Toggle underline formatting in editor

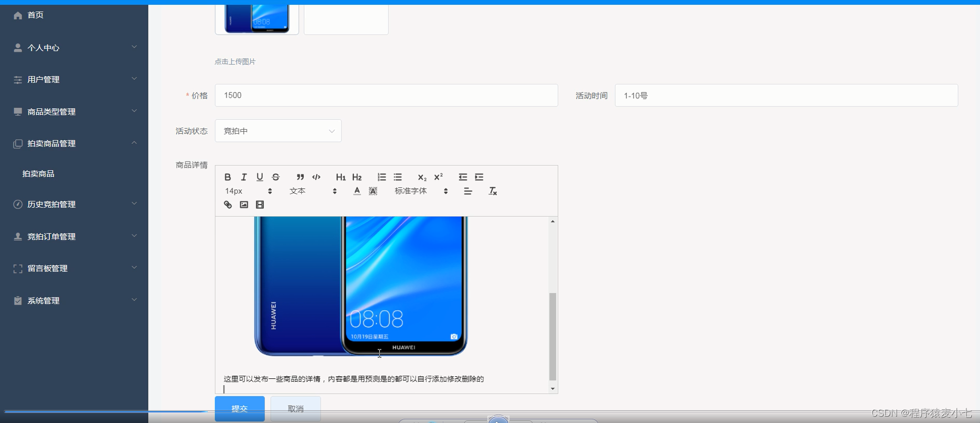point(260,177)
